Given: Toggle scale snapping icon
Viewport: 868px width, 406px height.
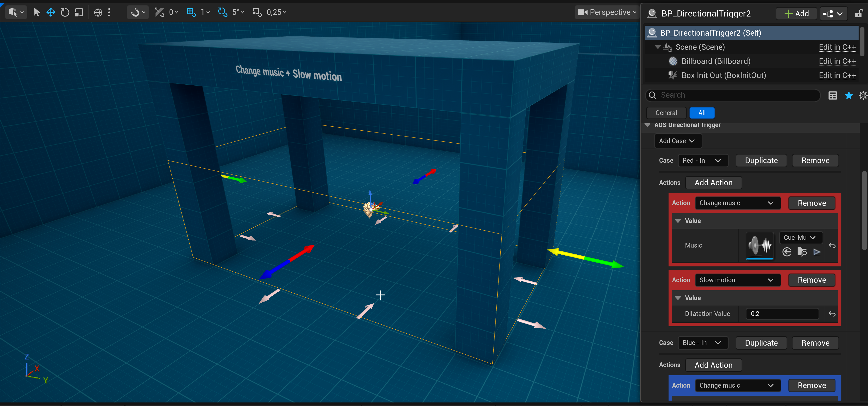Looking at the screenshot, I should click(x=257, y=12).
